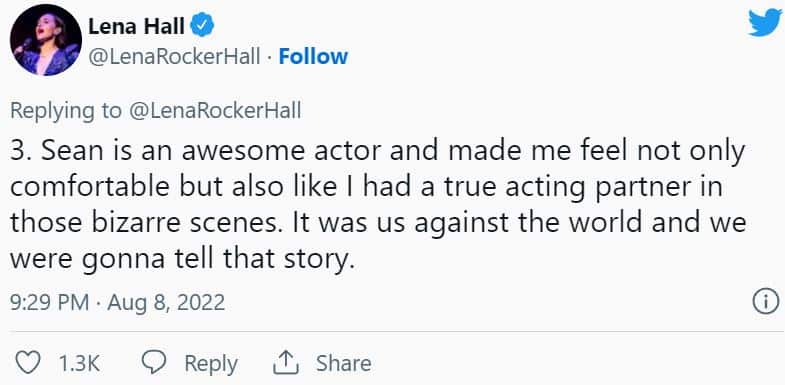Click the tweet text starting '3. Sean'
Screen dimensions: 785x385
tap(378, 206)
